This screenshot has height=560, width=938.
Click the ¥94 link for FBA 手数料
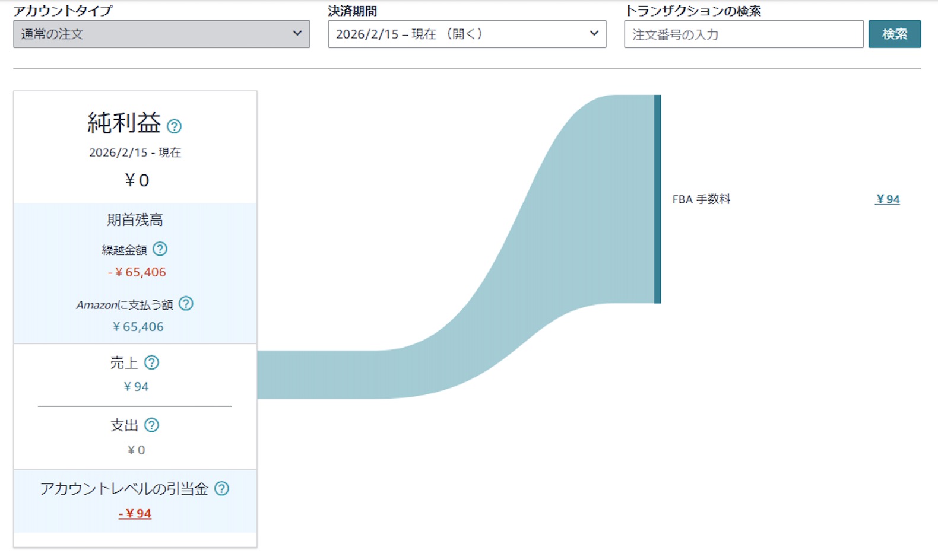point(887,199)
